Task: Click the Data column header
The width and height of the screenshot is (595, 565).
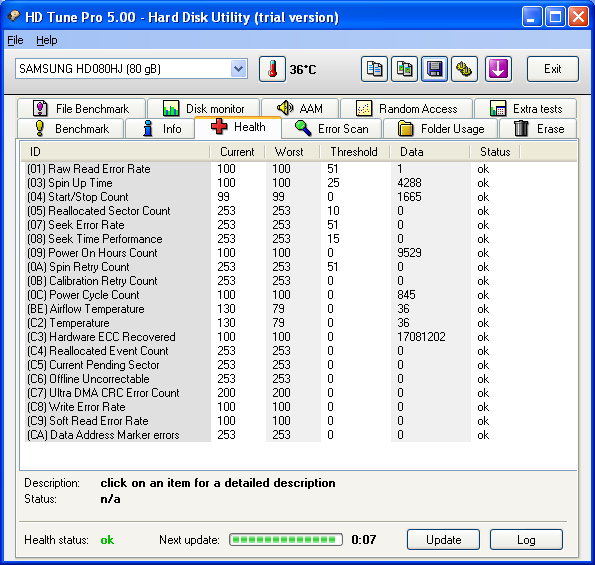Action: (x=430, y=152)
